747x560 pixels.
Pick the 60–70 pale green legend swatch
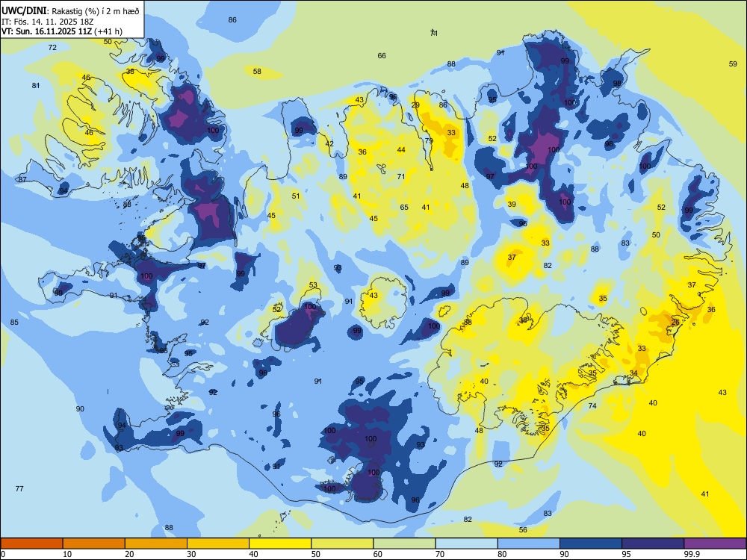pyautogui.click(x=404, y=544)
